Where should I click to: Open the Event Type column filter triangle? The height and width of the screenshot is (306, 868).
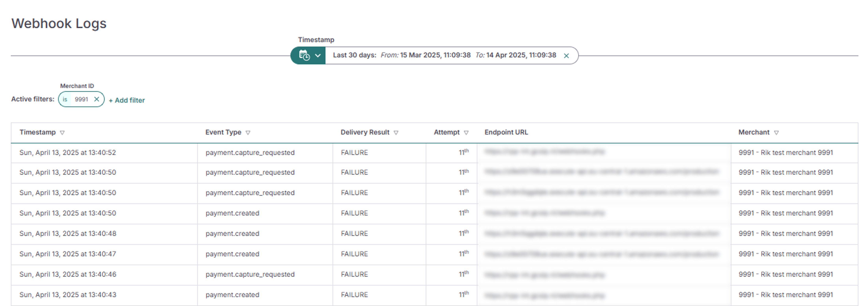(x=248, y=133)
